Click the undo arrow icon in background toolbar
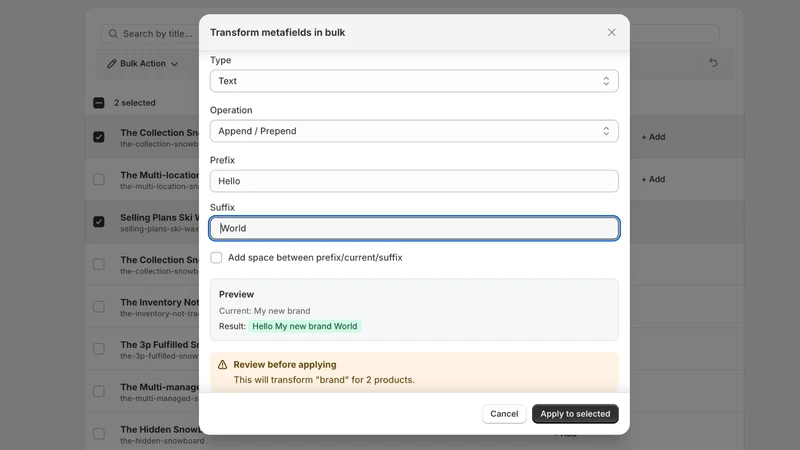The width and height of the screenshot is (800, 450). pyautogui.click(x=713, y=63)
